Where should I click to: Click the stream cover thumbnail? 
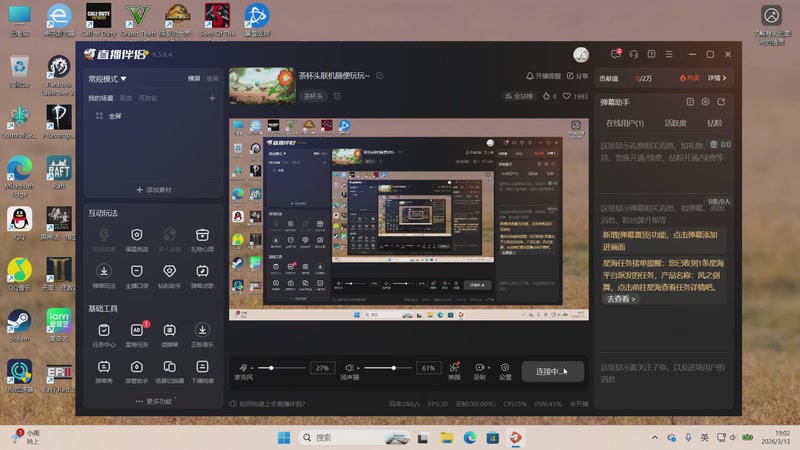pos(262,86)
